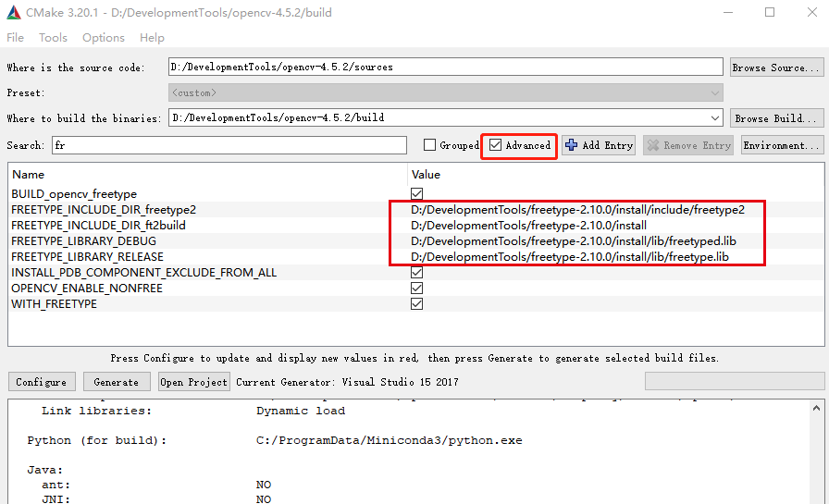
Task: Toggle the OPENCV_ENABLE_NONFREE checkbox
Action: tap(416, 288)
